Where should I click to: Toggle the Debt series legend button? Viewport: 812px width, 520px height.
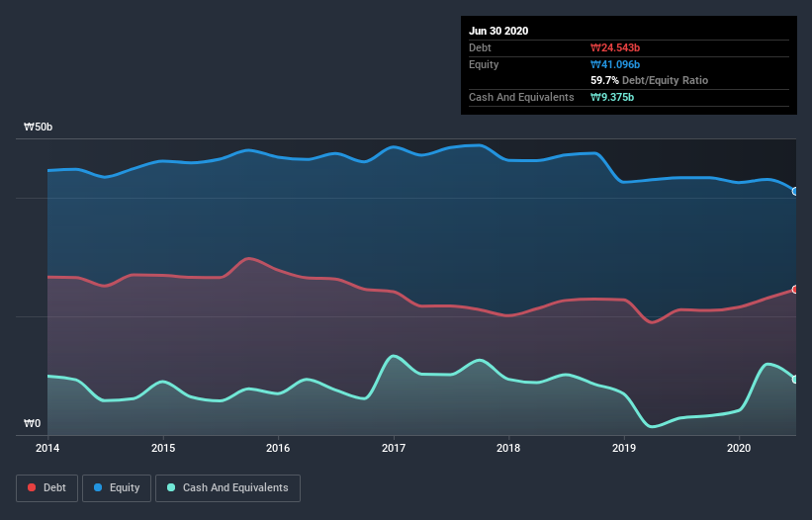pyautogui.click(x=47, y=488)
